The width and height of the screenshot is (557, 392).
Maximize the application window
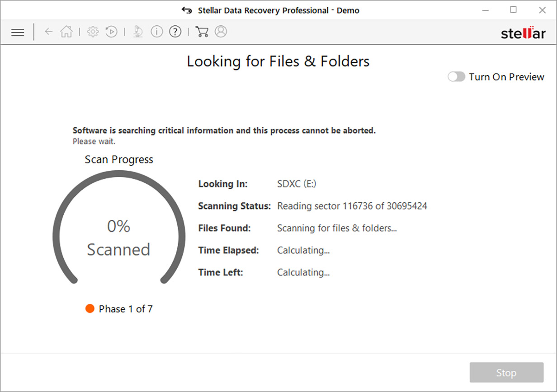tap(513, 10)
